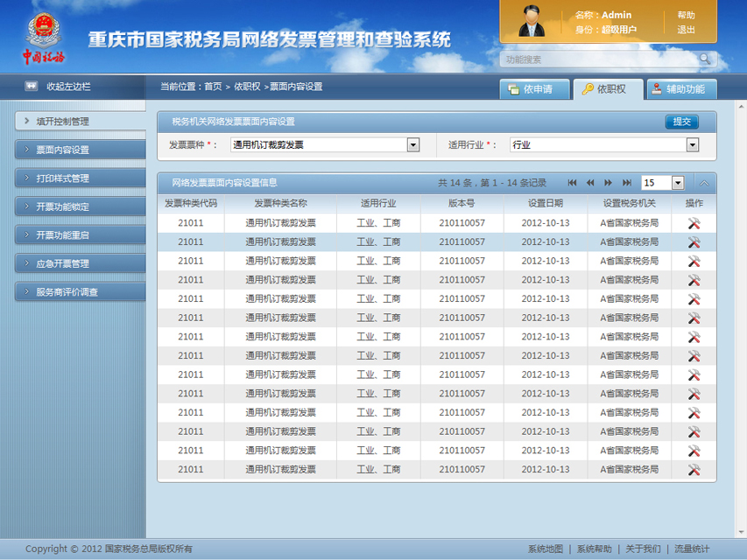Open 开票功能锁定 in the sidebar
Image resolution: width=747 pixels, height=560 pixels.
(x=81, y=206)
